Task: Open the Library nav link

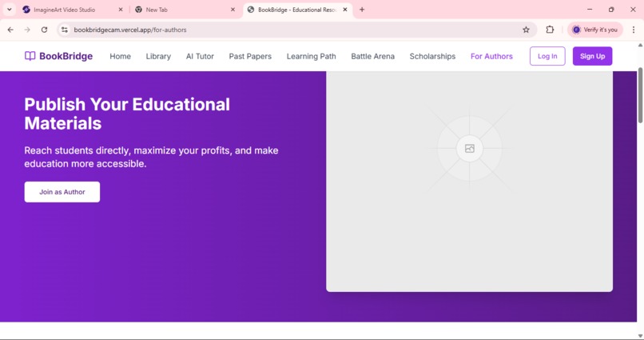Action: pyautogui.click(x=158, y=56)
